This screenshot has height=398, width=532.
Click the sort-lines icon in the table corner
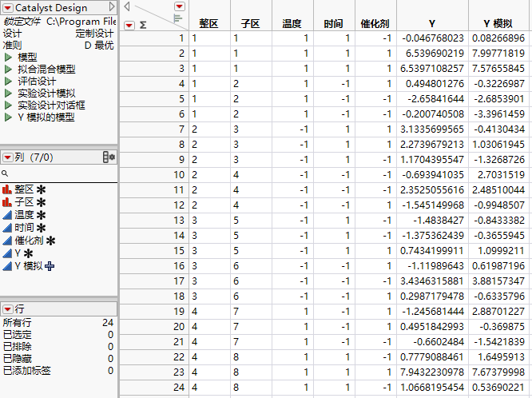pos(177,18)
